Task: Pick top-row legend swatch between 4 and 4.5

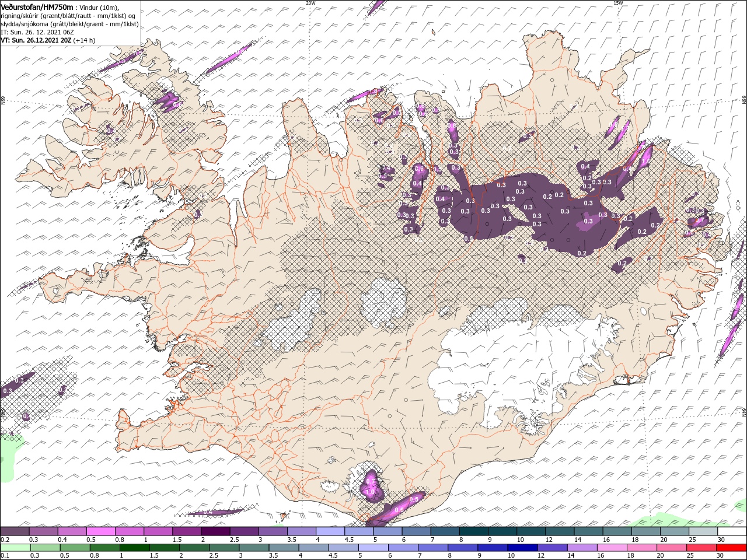Action: click(330, 531)
